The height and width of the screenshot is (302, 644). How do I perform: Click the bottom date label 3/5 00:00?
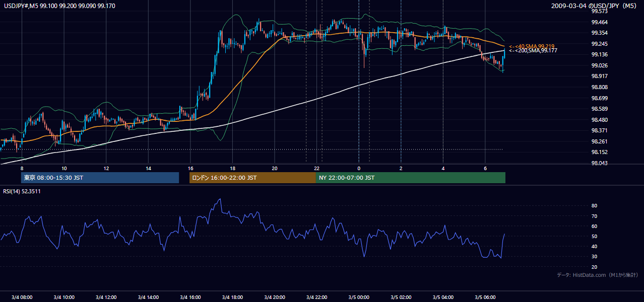[x=358, y=297]
